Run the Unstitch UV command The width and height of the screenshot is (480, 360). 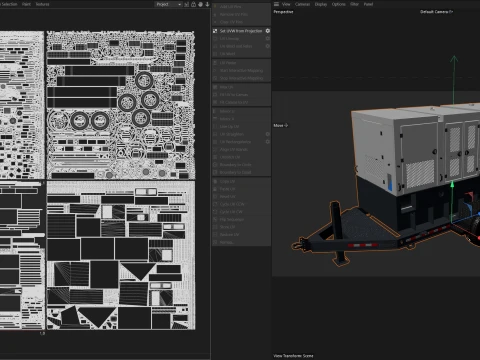[241, 157]
